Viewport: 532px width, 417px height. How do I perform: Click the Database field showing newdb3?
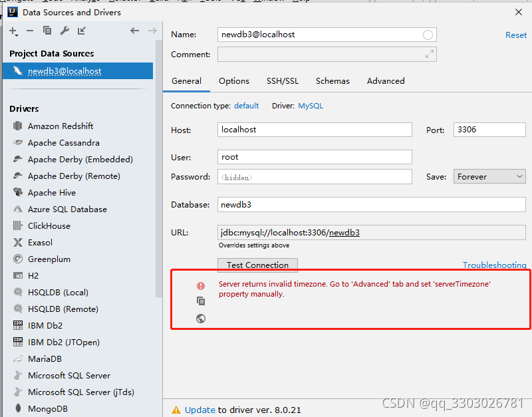(x=372, y=205)
